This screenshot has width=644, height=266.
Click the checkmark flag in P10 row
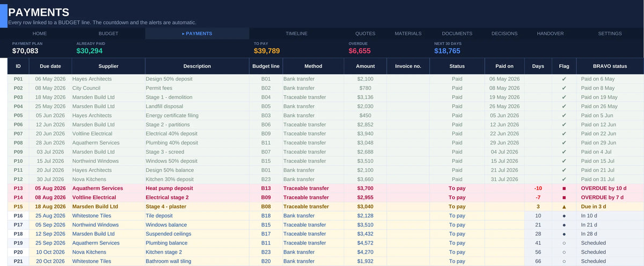(564, 161)
